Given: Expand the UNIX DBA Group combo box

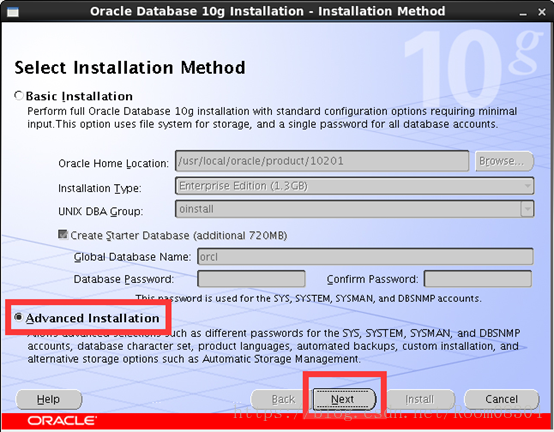Looking at the screenshot, I should pos(527,209).
